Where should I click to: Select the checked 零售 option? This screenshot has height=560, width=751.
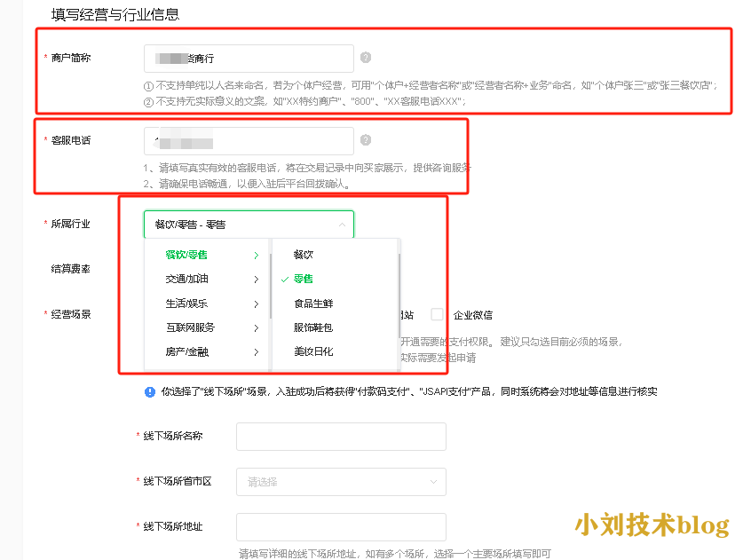point(304,279)
